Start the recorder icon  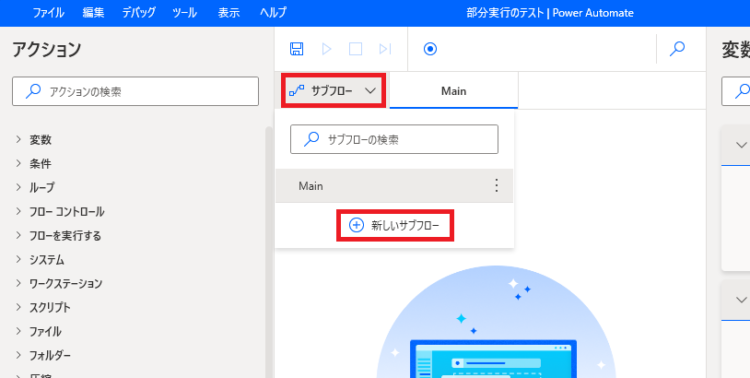pos(430,49)
